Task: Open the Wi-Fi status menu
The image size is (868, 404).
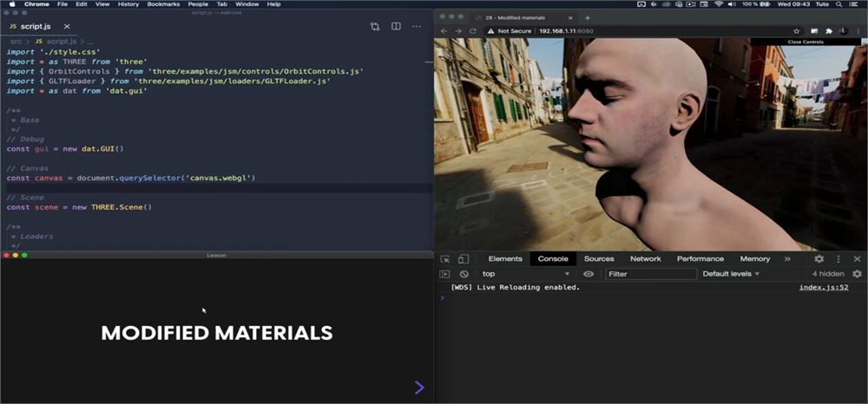Action: [x=719, y=3]
